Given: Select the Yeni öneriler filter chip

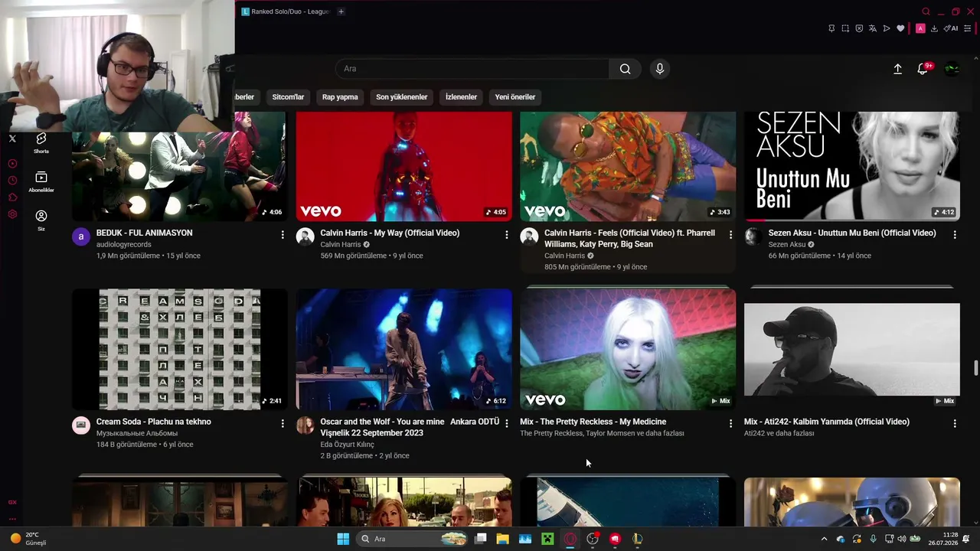Looking at the screenshot, I should (515, 97).
